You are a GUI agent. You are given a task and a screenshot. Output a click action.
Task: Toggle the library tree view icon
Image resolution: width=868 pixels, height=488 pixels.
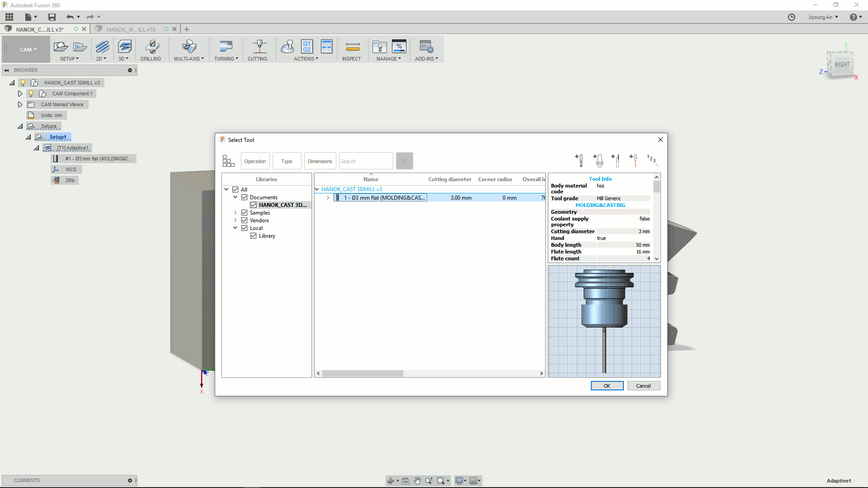(x=228, y=161)
